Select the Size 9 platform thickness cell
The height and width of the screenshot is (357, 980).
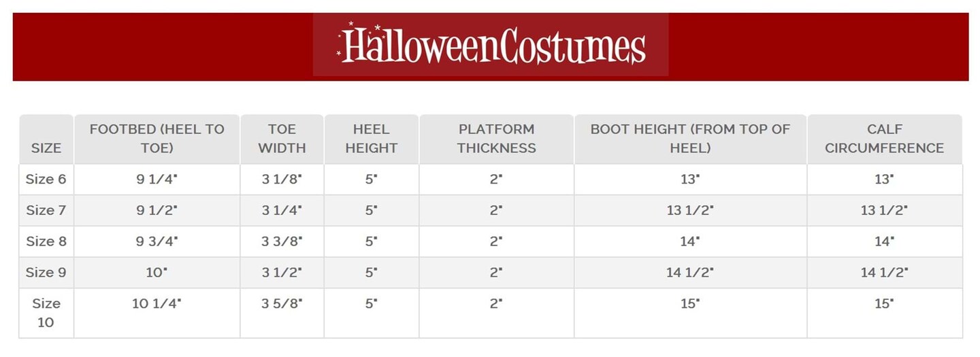pos(496,273)
